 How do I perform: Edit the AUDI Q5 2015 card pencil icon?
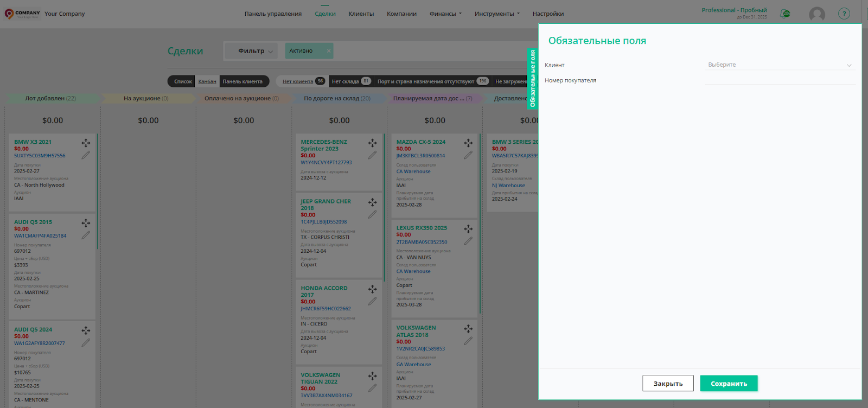(86, 235)
